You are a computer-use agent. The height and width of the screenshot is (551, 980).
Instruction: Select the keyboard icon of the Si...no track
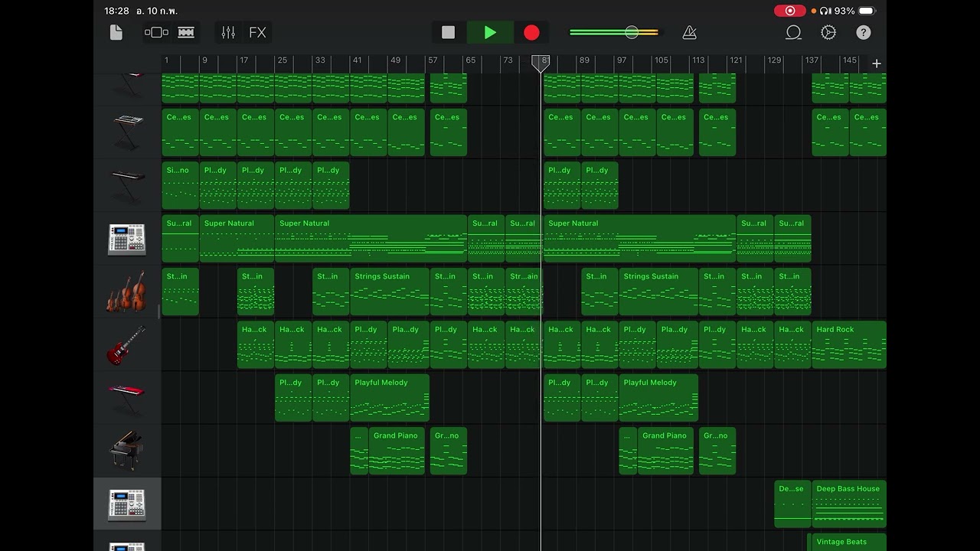(128, 185)
